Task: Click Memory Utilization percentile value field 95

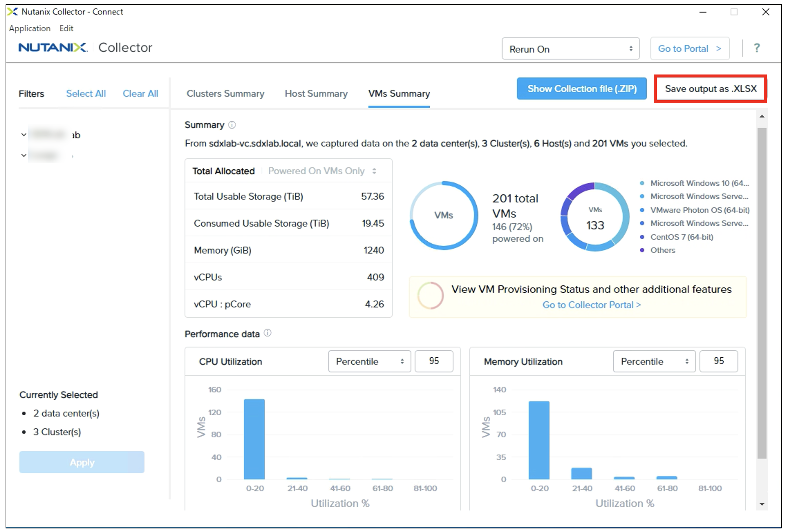Action: coord(718,361)
